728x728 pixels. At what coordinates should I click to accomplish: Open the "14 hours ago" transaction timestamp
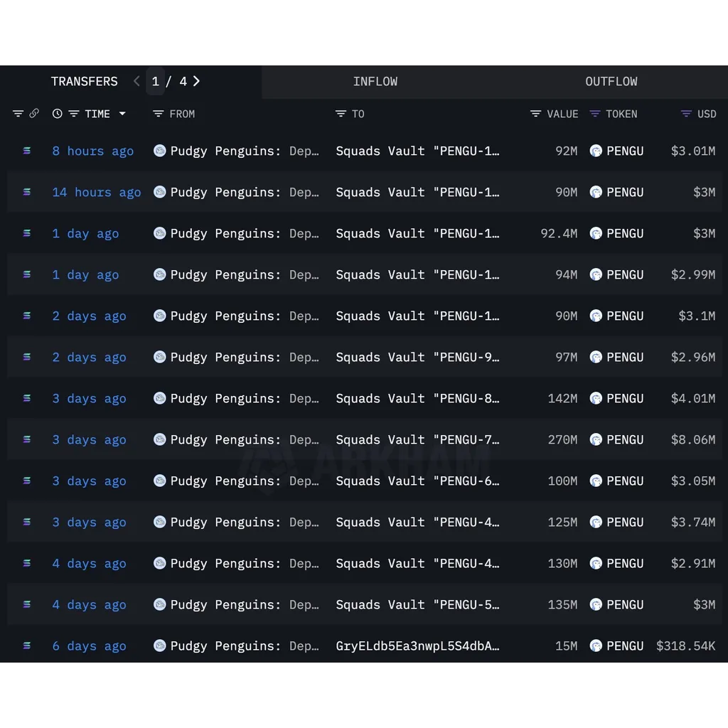97,192
